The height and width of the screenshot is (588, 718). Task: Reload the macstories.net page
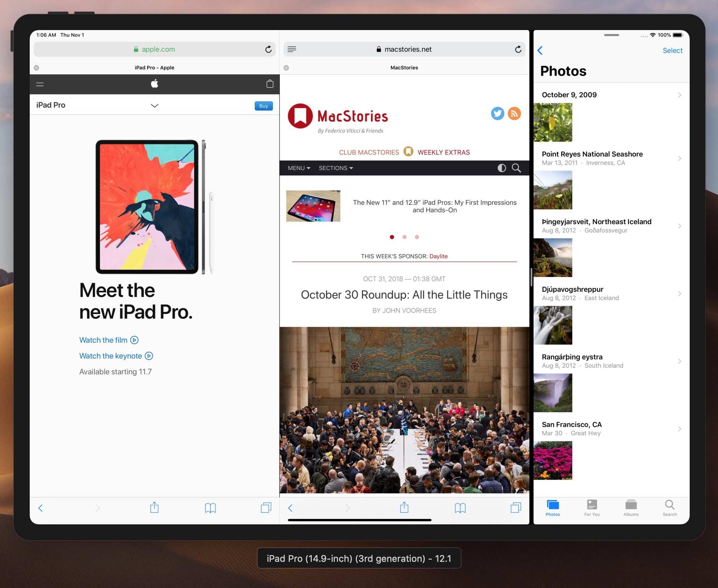point(518,50)
